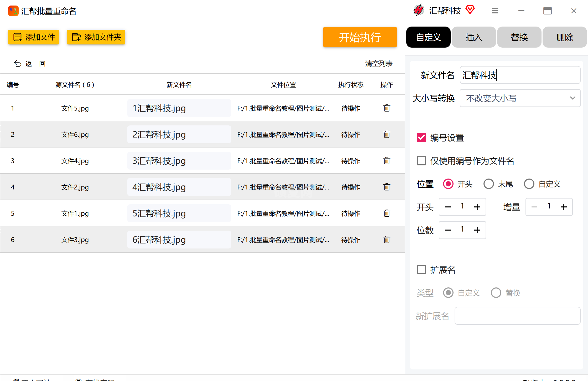Select 末尾 position radio button

[489, 184]
